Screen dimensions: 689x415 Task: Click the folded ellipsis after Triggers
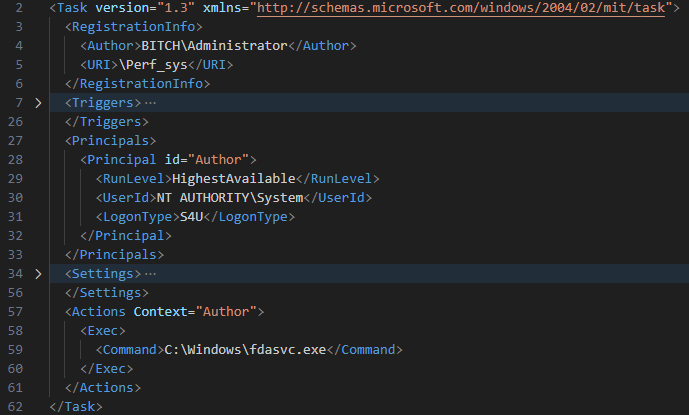coord(150,103)
